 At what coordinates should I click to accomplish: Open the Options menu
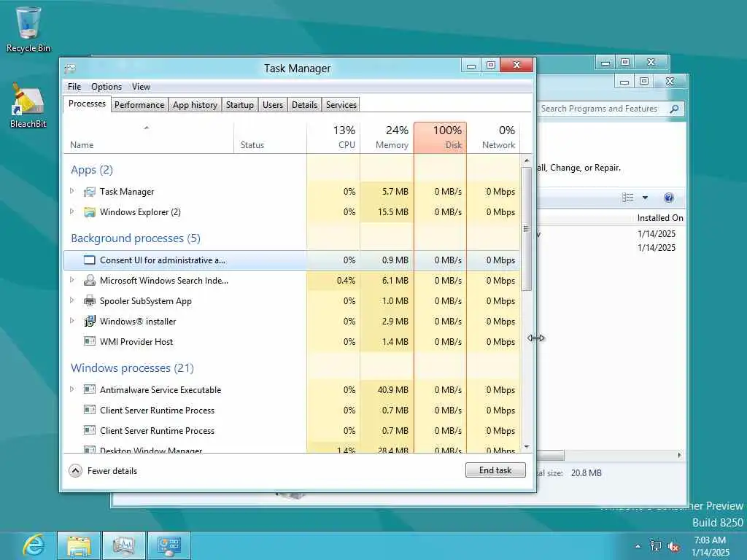click(107, 87)
